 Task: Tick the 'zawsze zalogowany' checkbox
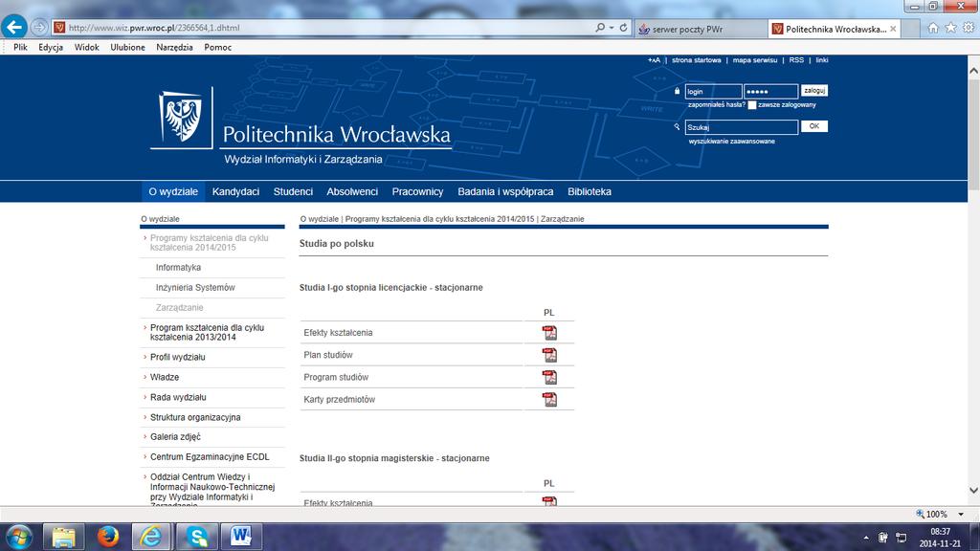point(752,105)
